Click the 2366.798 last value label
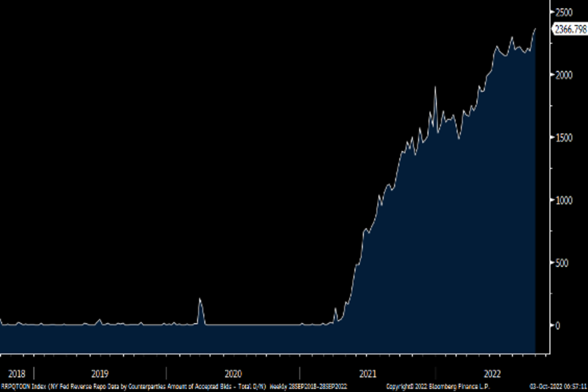Viewport: 588px width, 392px height. pos(570,29)
